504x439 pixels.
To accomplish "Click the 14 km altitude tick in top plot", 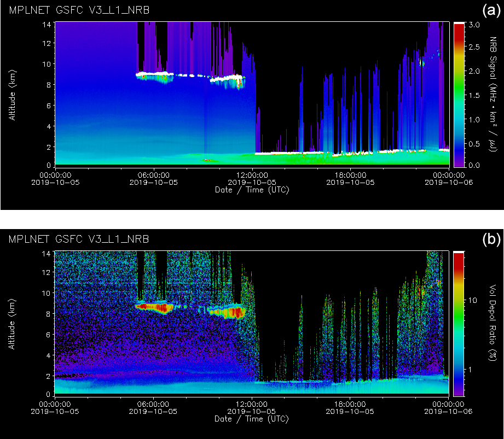I will pos(47,25).
